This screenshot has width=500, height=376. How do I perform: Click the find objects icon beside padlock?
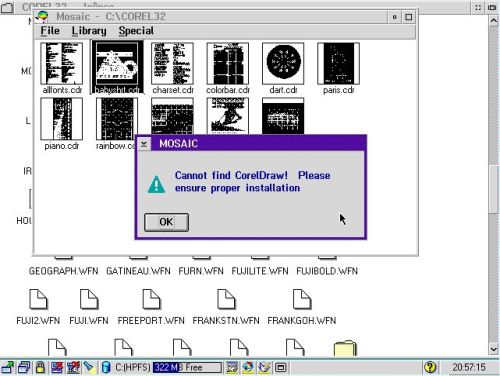coord(57,367)
